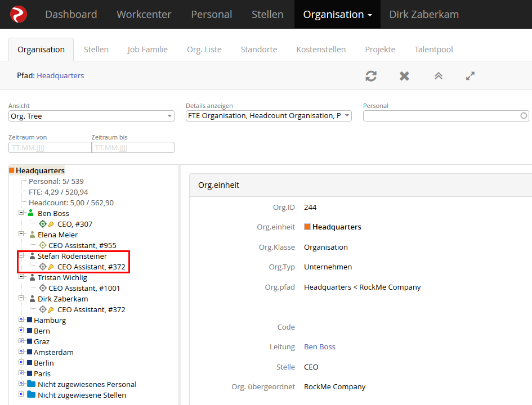Open the Organisation top menu
Viewport: 532px width, 405px height.
coord(337,14)
